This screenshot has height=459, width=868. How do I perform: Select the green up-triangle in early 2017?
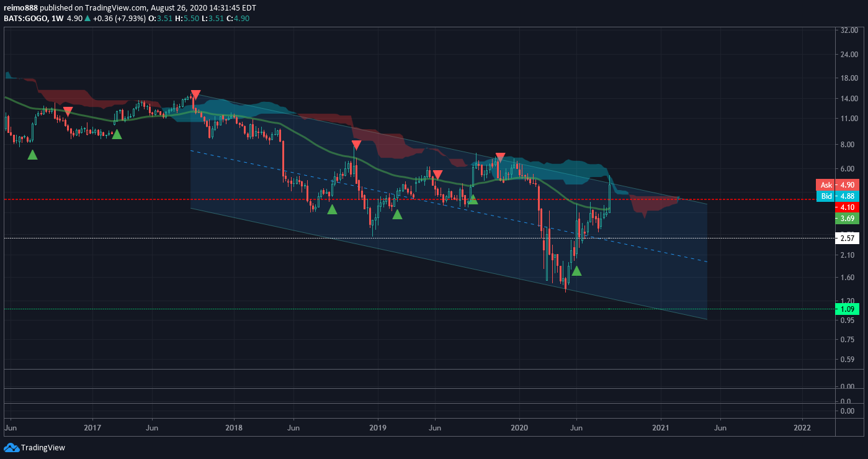point(117,134)
